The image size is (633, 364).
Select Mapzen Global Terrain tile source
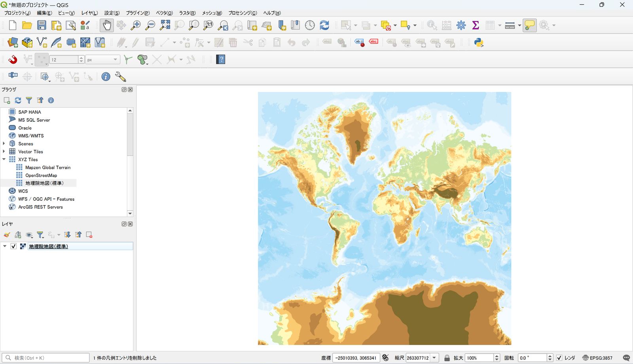pos(48,167)
